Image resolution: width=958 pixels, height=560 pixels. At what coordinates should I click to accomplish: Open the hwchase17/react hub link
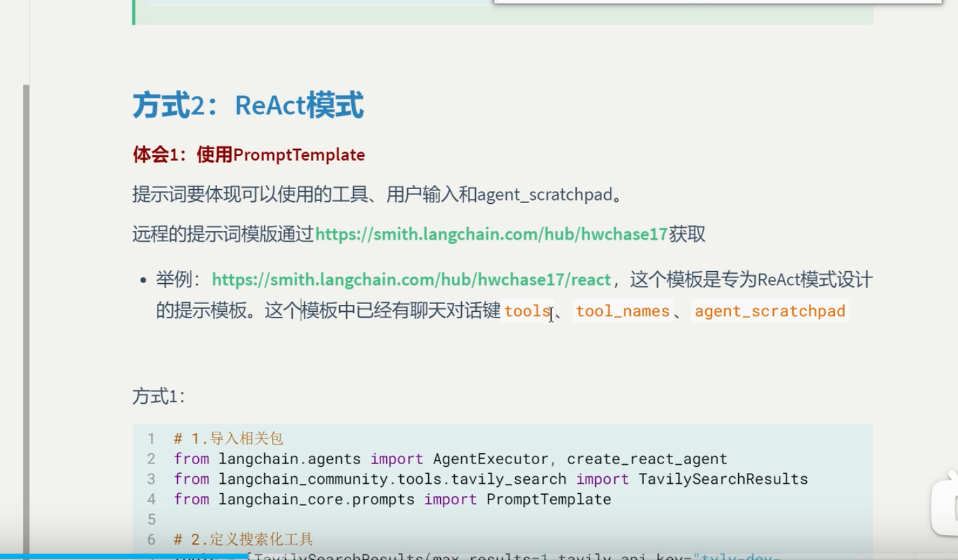click(411, 280)
